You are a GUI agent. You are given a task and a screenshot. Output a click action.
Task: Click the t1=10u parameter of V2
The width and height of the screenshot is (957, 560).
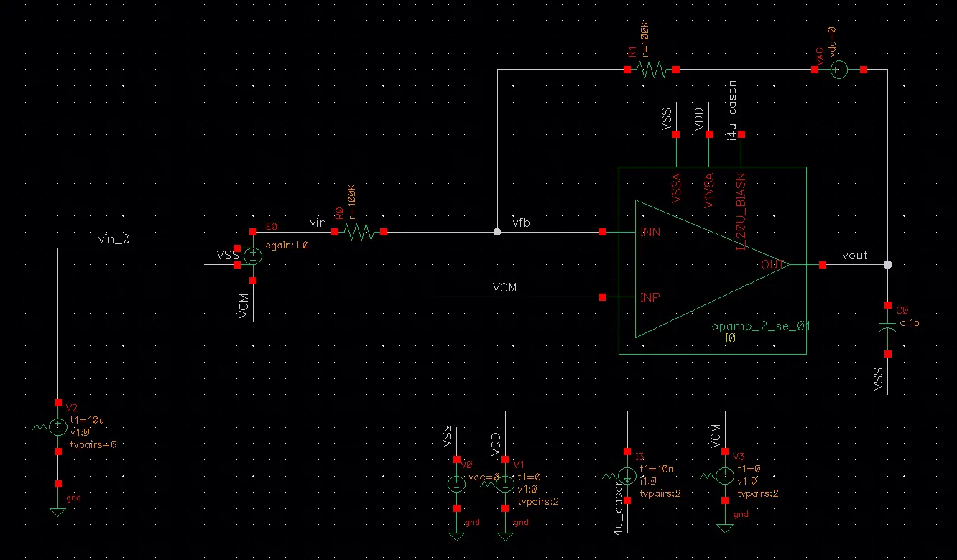point(88,421)
